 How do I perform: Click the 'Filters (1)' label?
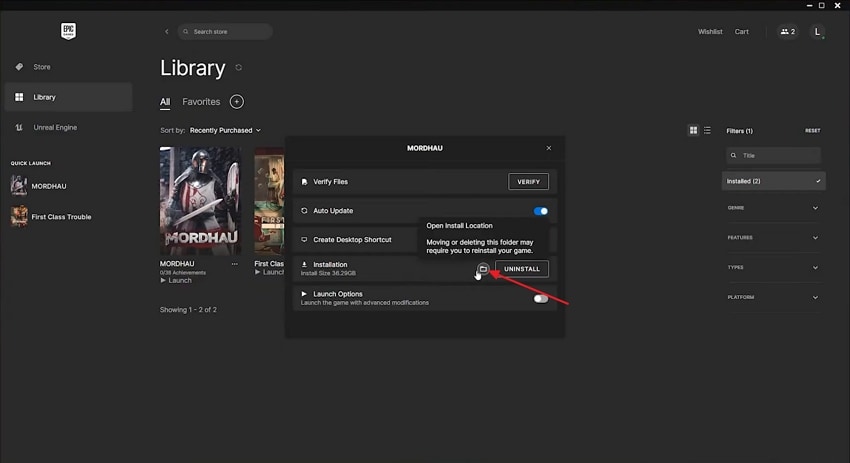(739, 131)
